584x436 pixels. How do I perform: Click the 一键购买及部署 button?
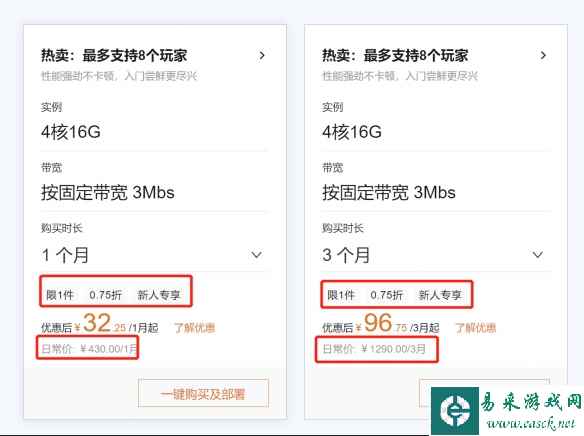click(x=203, y=394)
